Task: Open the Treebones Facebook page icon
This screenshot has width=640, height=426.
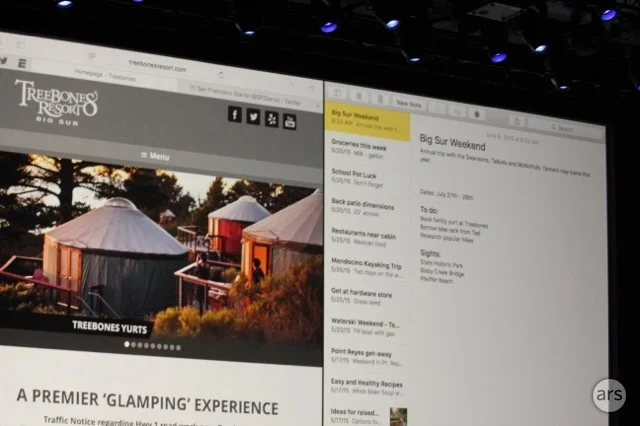Action: [x=235, y=113]
